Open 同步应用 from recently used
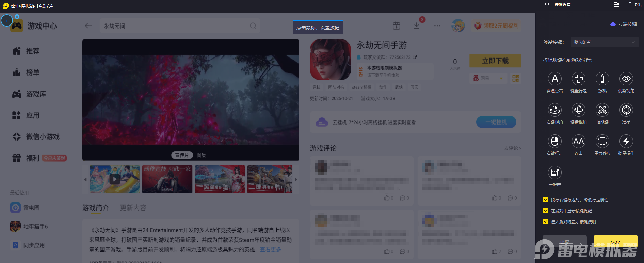 click(28, 245)
